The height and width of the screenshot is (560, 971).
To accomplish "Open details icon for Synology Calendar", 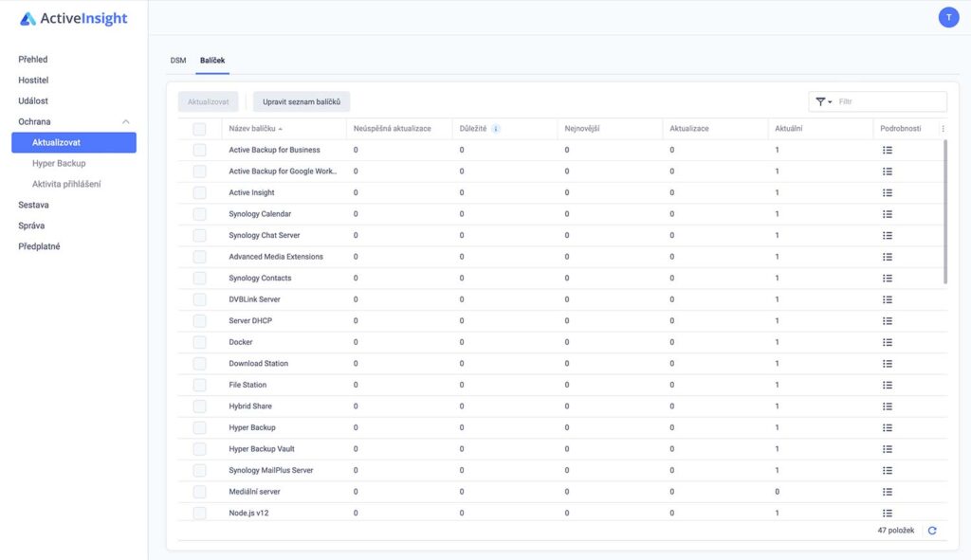I will click(887, 214).
